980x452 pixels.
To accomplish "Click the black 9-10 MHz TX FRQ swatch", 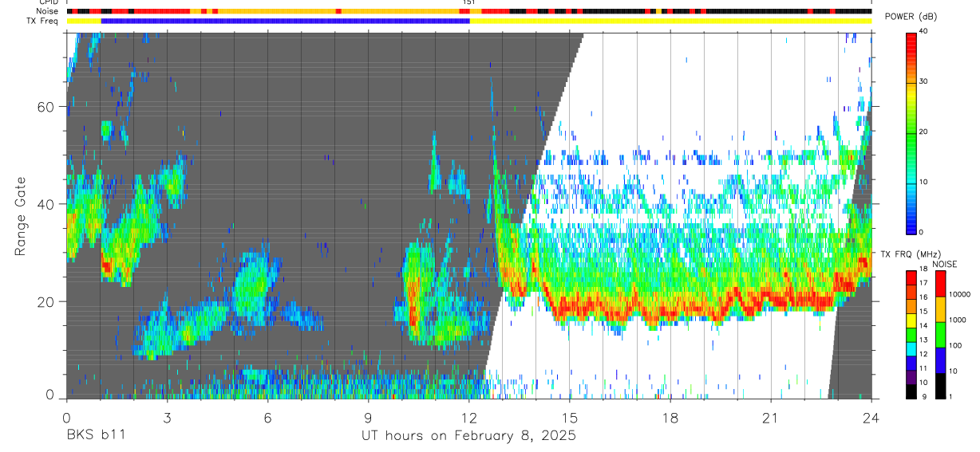I will point(911,391).
